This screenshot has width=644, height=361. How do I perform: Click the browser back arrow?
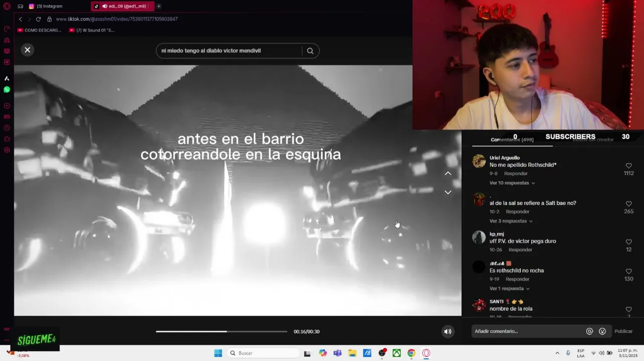tap(20, 19)
